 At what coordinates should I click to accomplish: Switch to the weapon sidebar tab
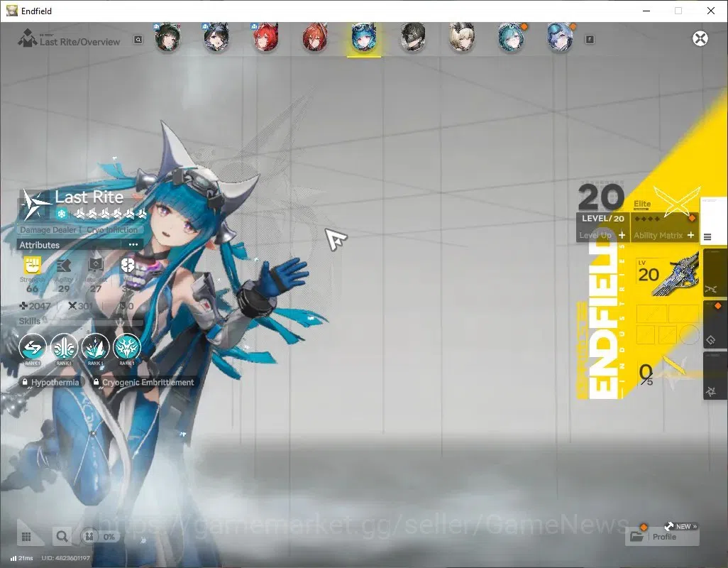click(x=715, y=274)
